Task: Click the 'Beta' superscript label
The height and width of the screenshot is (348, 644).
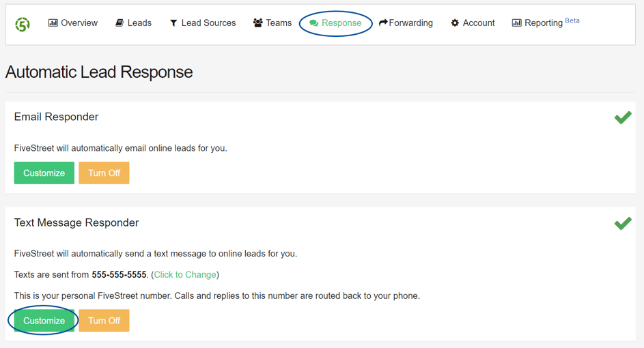Action: click(572, 20)
